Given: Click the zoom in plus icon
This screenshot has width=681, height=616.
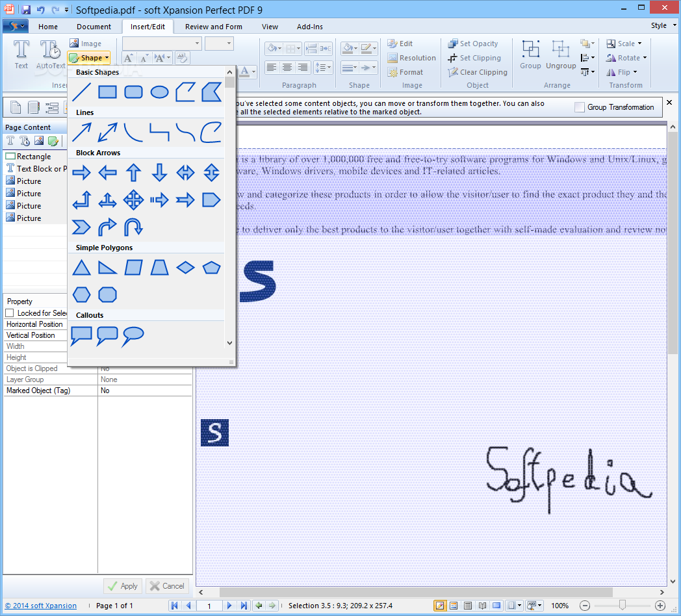Looking at the screenshot, I should pyautogui.click(x=660, y=606).
